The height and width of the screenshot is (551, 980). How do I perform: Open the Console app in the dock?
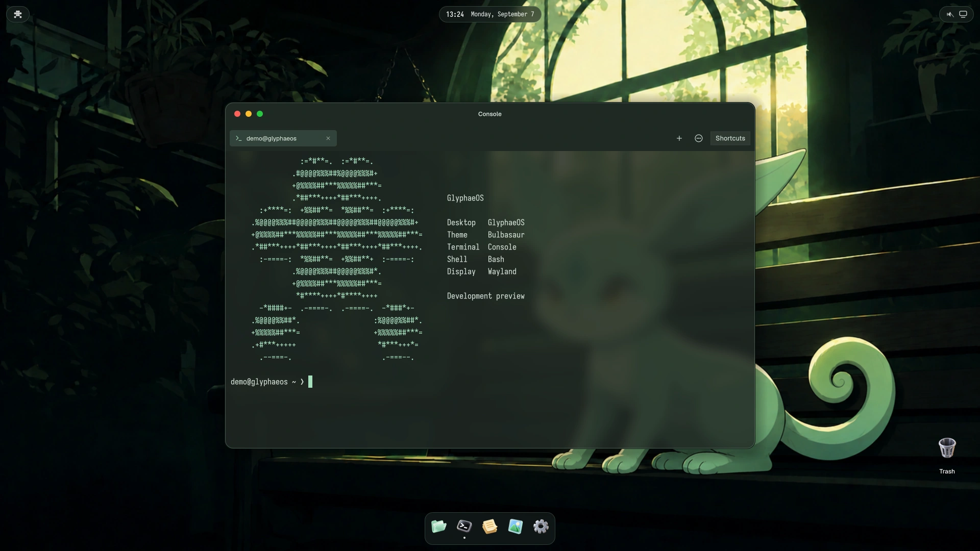[464, 526]
